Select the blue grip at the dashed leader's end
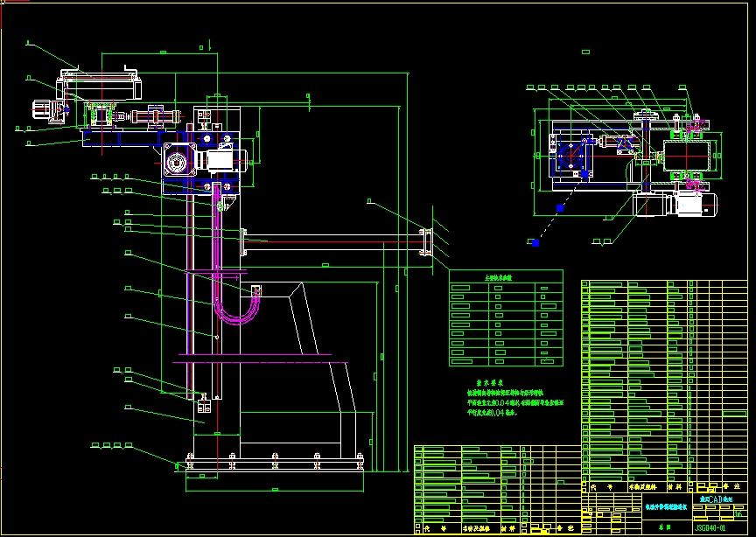The image size is (756, 537). tap(535, 243)
